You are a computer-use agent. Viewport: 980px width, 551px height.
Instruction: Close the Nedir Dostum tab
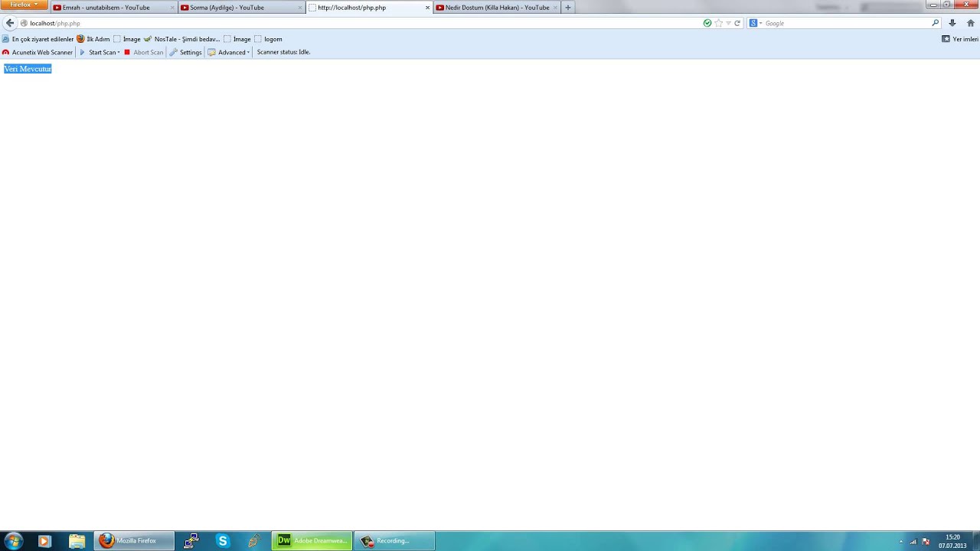pos(555,8)
